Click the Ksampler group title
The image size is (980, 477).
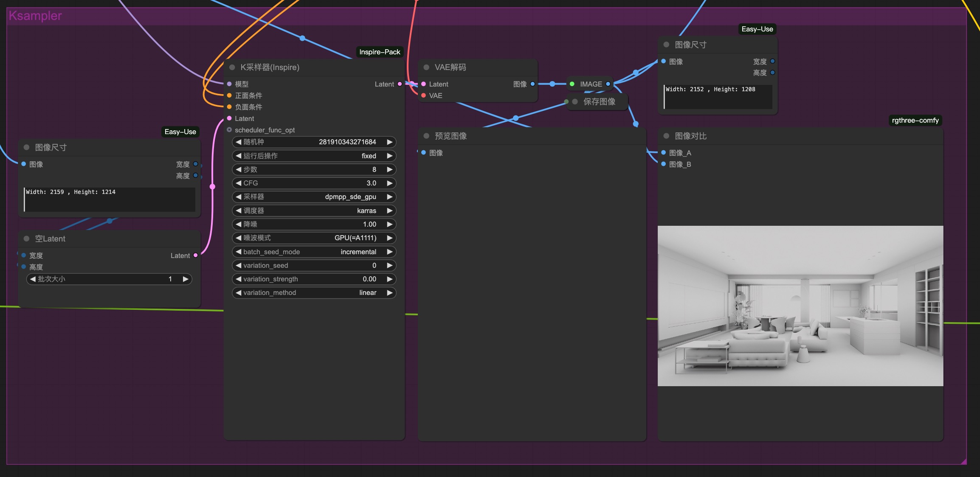click(35, 16)
